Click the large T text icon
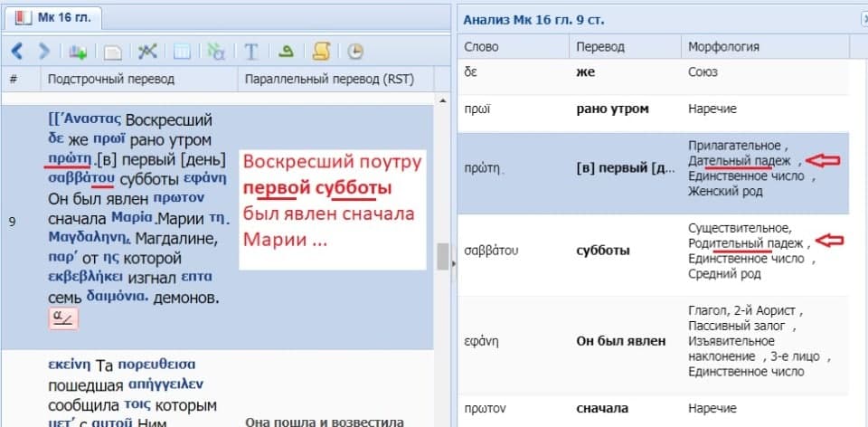868x427 pixels. 252,52
